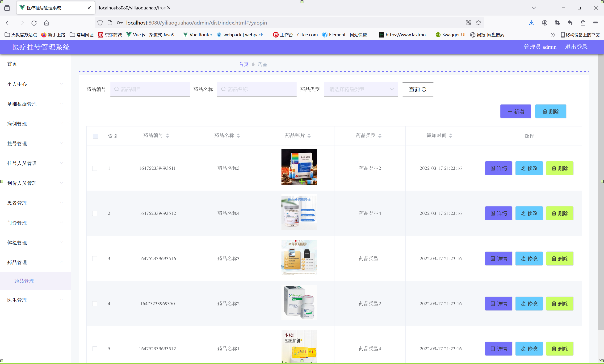Open the Firefox account profile icon
This screenshot has height=364, width=604.
coord(545,23)
